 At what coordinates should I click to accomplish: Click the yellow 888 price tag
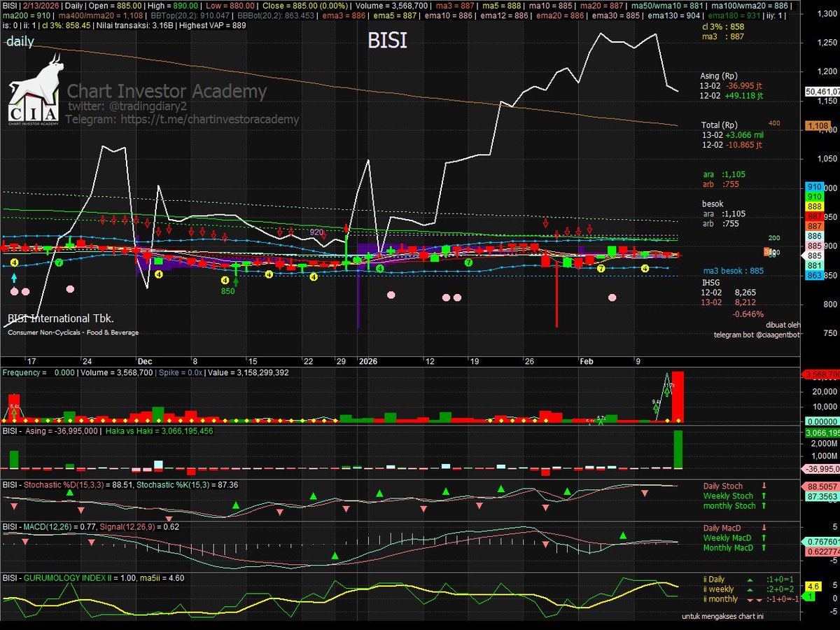(816, 207)
